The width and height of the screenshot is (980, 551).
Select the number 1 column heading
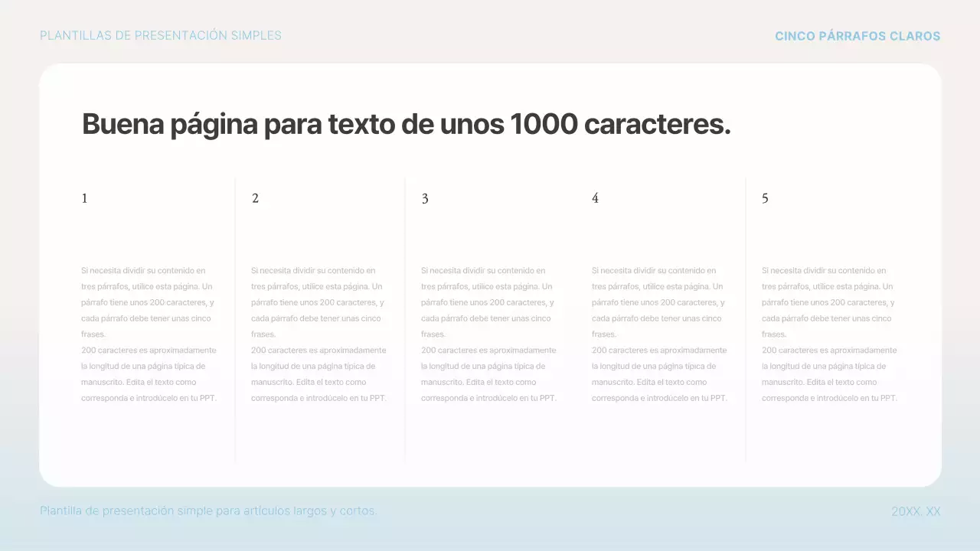click(84, 198)
